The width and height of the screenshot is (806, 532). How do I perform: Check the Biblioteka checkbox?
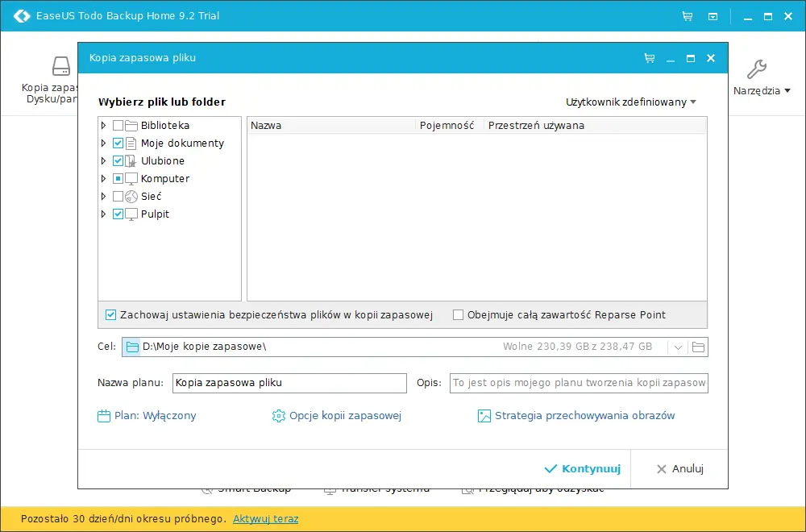tap(118, 126)
